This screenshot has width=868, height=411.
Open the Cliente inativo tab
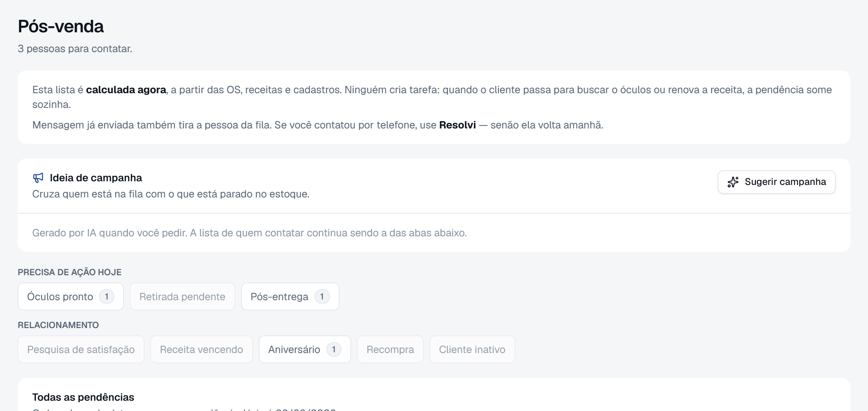pos(472,349)
